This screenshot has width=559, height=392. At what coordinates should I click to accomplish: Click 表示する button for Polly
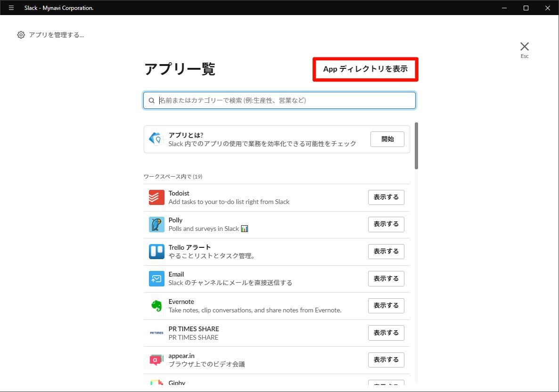pos(386,225)
